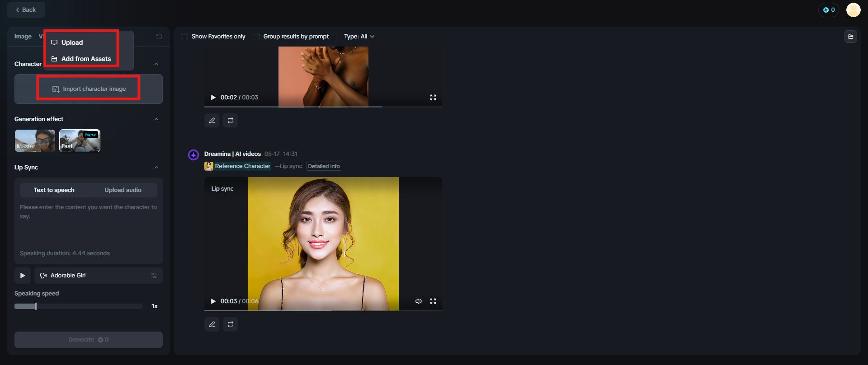Regenerate the lip sync video result

(231, 324)
